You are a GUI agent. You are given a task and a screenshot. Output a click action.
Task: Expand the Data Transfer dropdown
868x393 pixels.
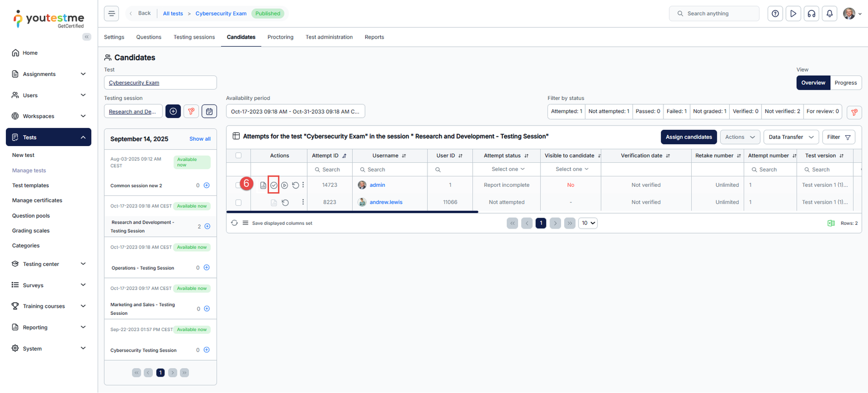coord(790,137)
